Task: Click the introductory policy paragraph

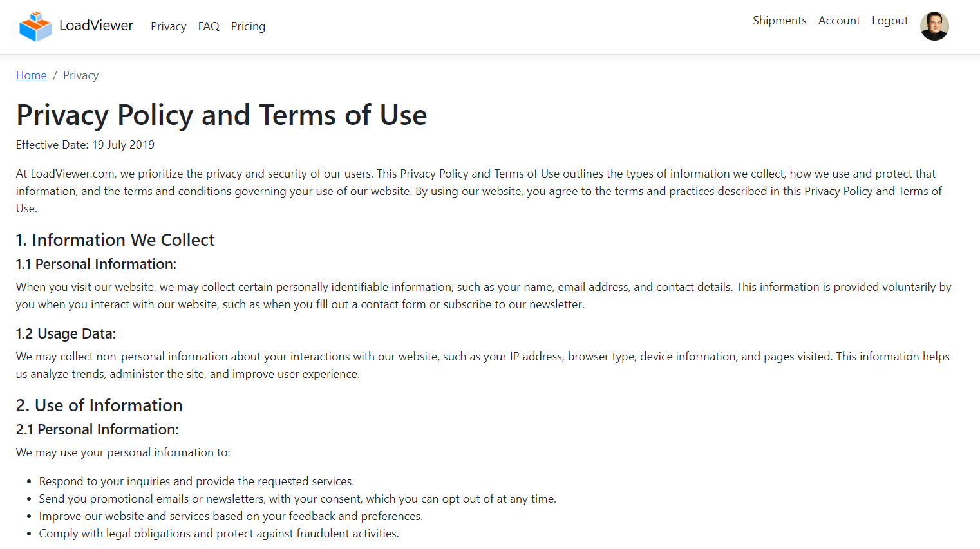Action: tap(479, 191)
